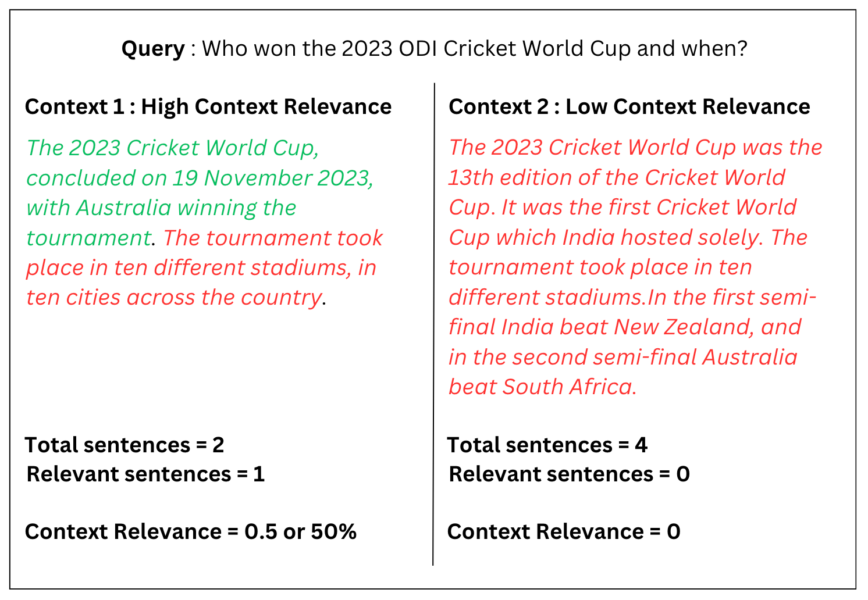Image resolution: width=868 pixels, height=600 pixels.
Task: Click the "Relevant sentences = 0" text
Action: click(x=569, y=474)
